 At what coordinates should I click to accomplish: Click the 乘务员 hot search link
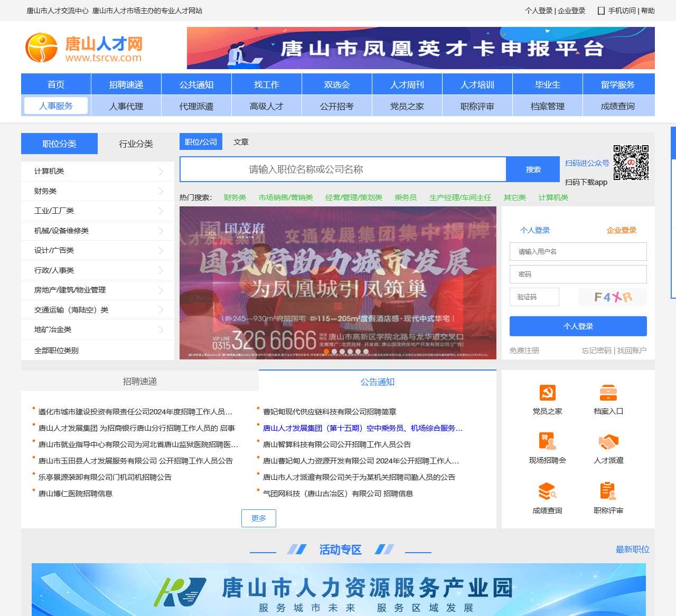(406, 197)
